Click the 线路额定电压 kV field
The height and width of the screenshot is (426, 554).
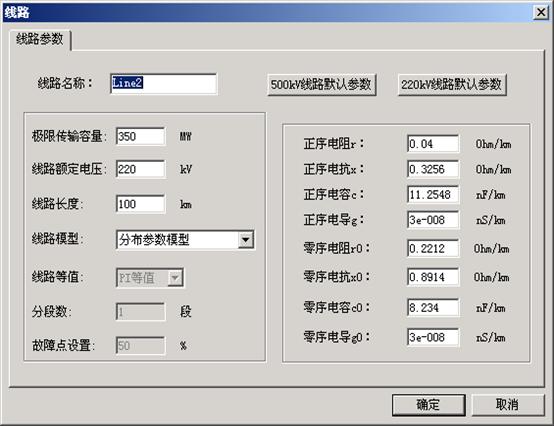[x=141, y=169]
